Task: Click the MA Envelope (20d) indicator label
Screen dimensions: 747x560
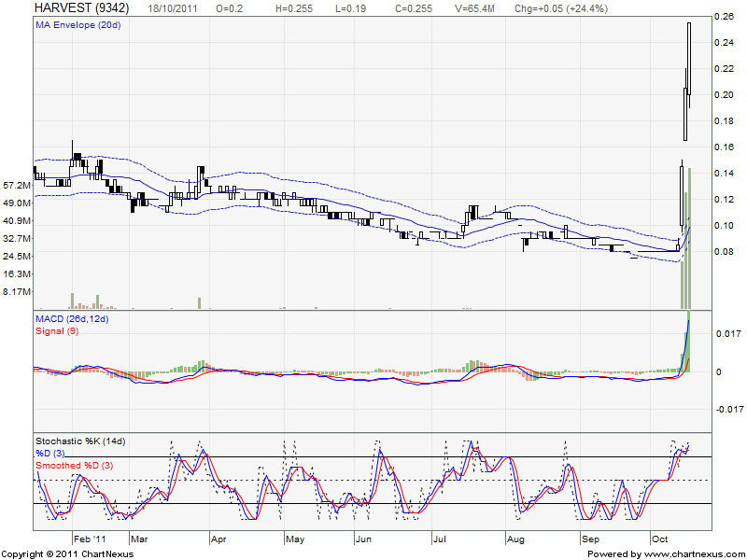Action: 78,25
